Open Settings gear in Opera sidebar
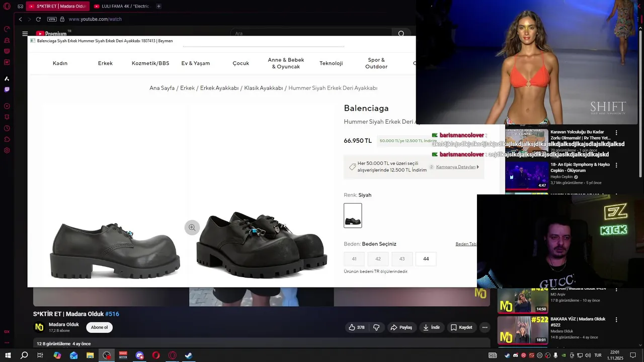 (x=7, y=150)
